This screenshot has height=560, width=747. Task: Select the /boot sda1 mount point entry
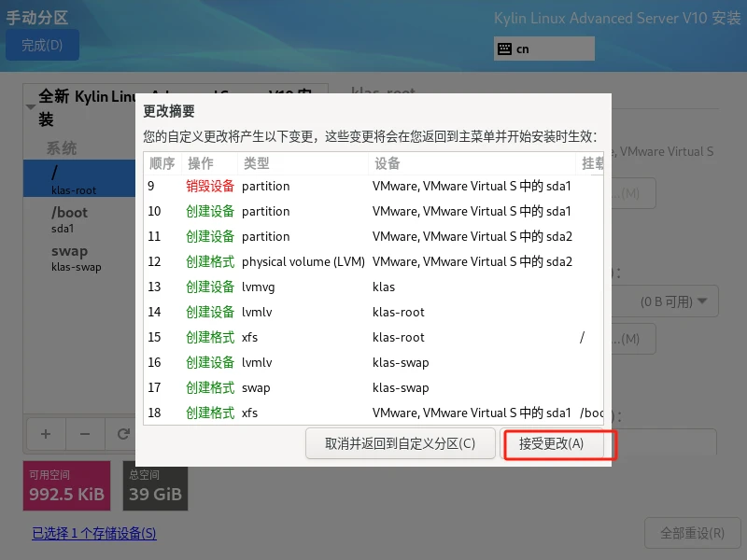point(79,219)
